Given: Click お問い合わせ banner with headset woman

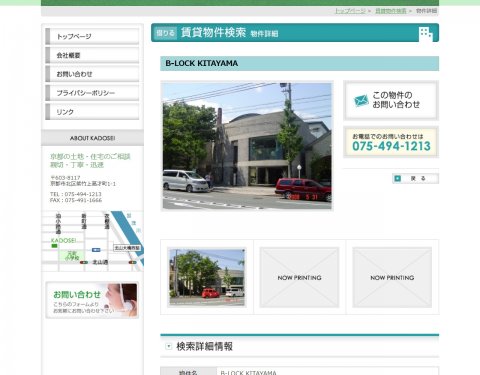Looking at the screenshot, I should pos(92,300).
